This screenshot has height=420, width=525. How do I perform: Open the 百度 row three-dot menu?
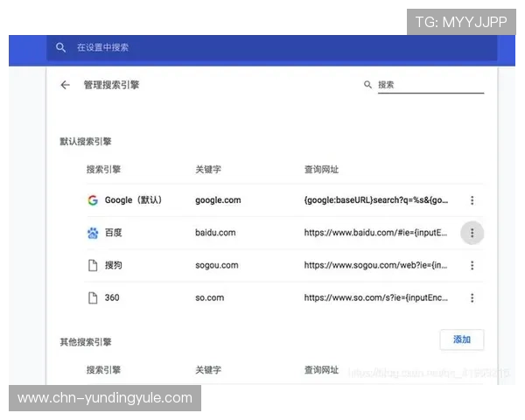pyautogui.click(x=472, y=233)
